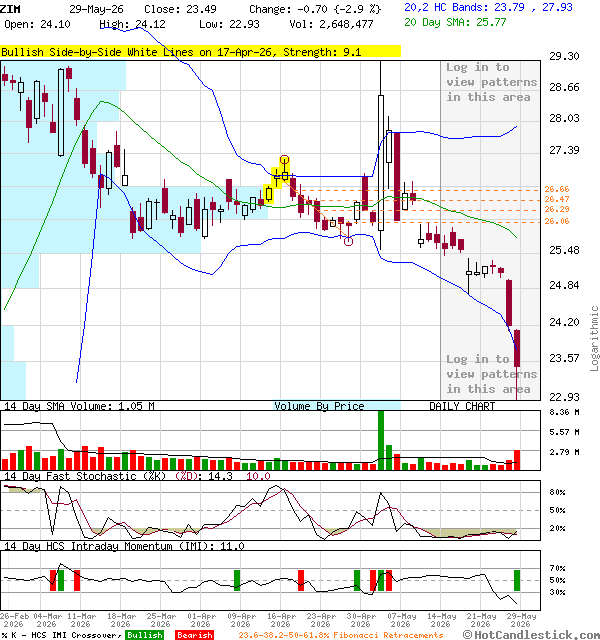Select the green Bullish legend box
Image resolution: width=600 pixels, height=640 pixels.
[144, 635]
